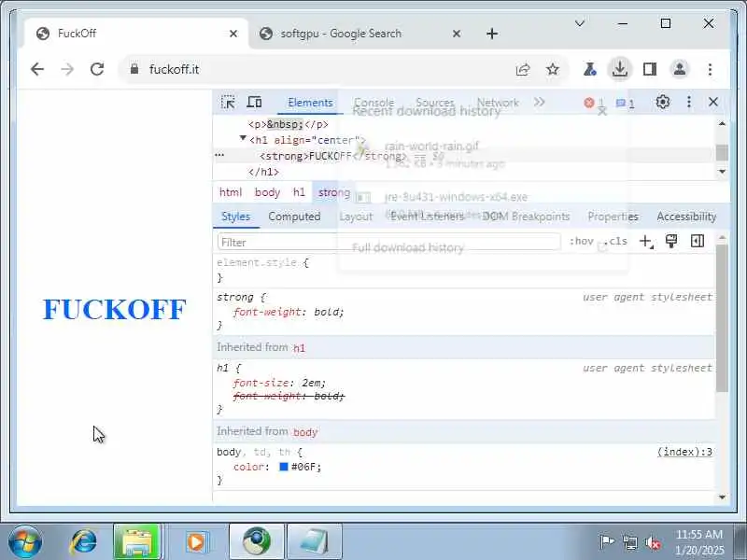Open Chrome three-dot main menu
Screen dimensions: 747x560
(x=710, y=69)
